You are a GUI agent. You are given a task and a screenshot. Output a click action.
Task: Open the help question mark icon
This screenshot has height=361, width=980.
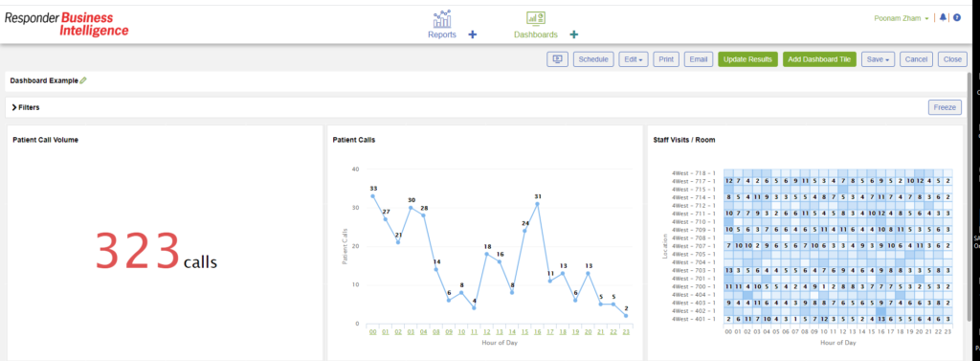tap(957, 18)
